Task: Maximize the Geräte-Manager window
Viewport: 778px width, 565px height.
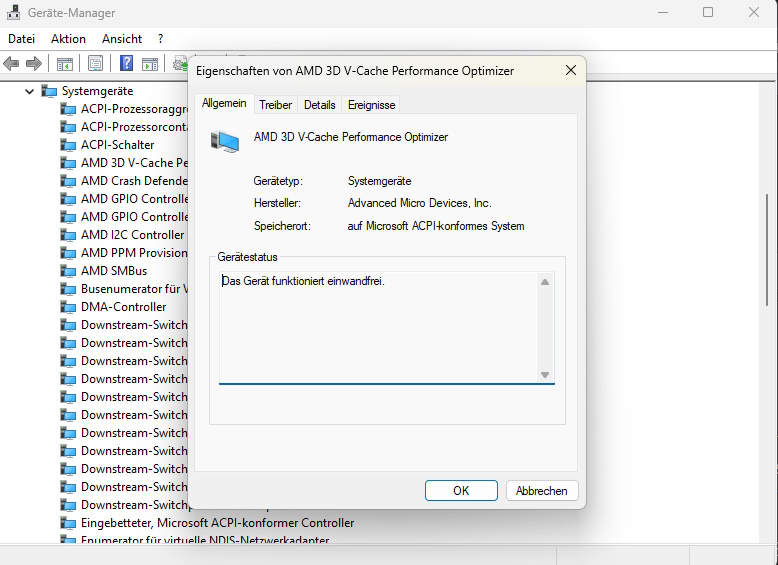Action: click(708, 12)
